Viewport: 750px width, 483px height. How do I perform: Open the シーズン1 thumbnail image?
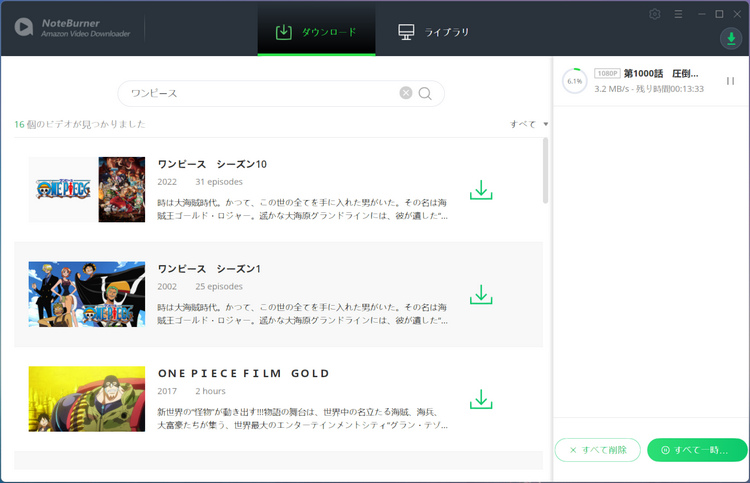click(87, 294)
